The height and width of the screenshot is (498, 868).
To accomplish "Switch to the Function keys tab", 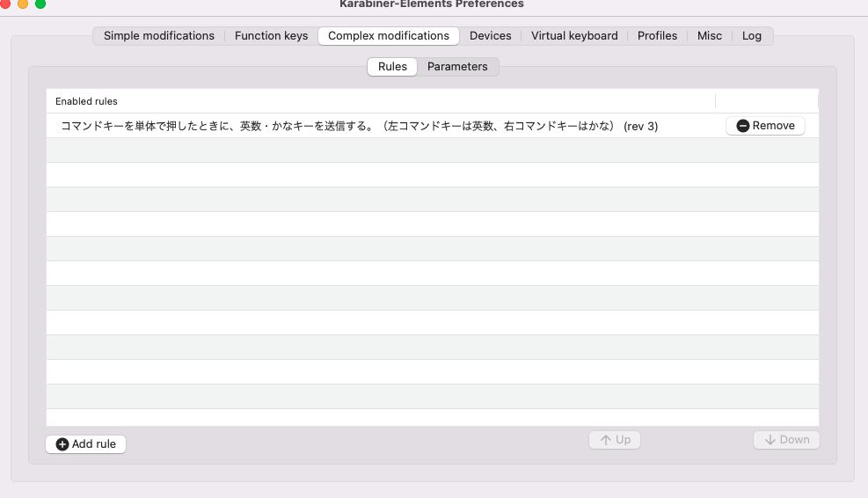I will point(271,36).
